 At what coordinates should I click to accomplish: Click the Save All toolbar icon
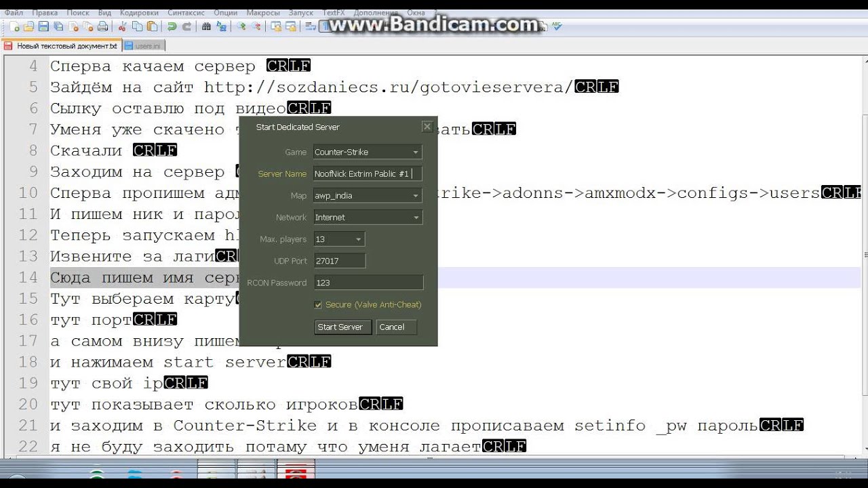tap(58, 27)
